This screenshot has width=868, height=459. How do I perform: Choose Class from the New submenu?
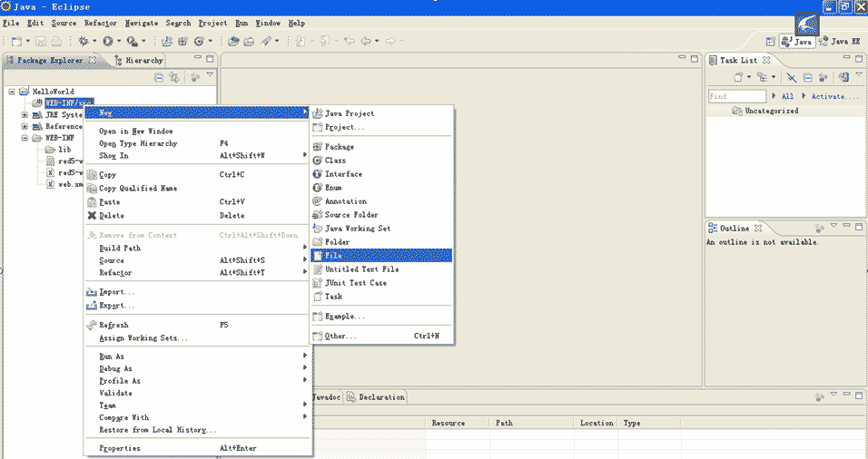point(381,161)
